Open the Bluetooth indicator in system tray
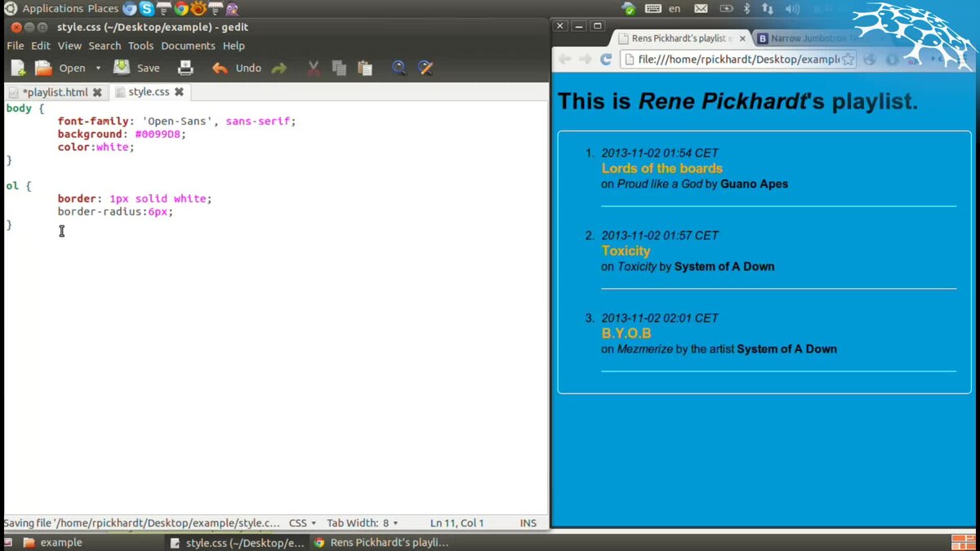 coord(746,9)
